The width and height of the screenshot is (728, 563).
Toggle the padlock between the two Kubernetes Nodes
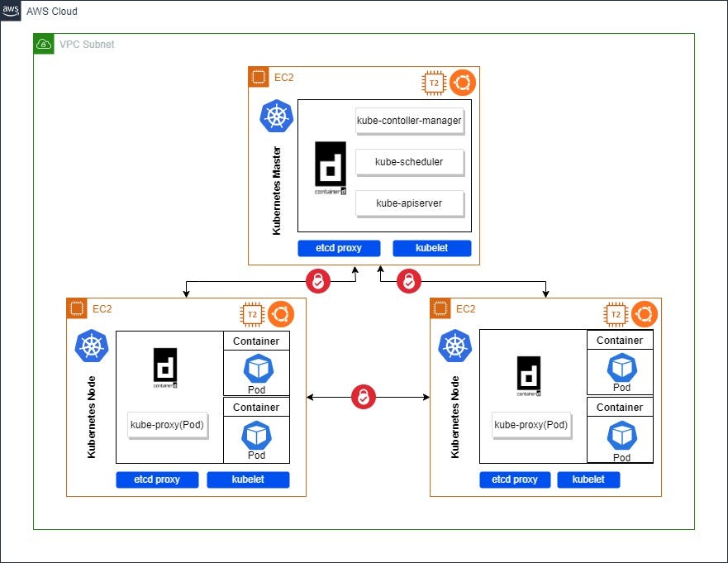[x=362, y=396]
